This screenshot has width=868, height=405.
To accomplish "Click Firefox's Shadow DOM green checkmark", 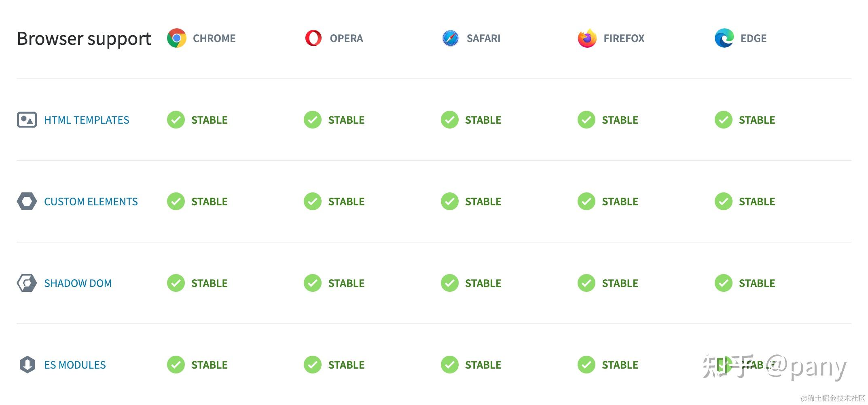I will click(x=586, y=283).
